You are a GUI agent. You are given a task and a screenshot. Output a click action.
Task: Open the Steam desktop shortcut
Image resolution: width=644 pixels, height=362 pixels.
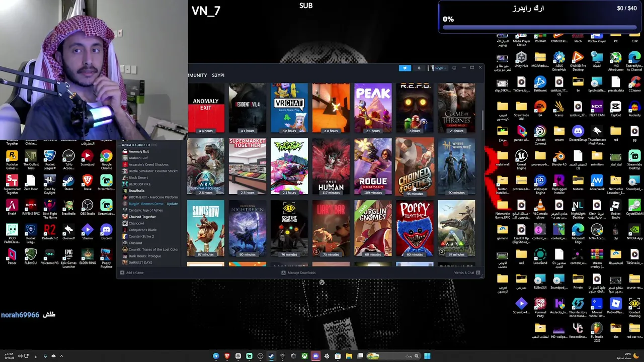point(68,183)
